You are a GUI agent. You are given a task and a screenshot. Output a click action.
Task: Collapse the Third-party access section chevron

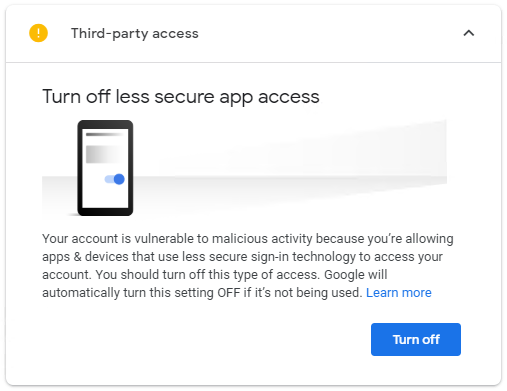point(469,33)
